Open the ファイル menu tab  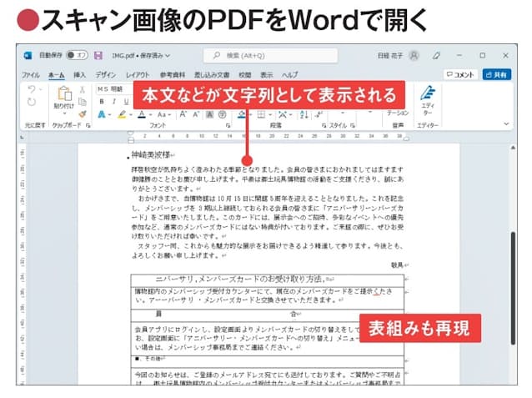[x=31, y=75]
